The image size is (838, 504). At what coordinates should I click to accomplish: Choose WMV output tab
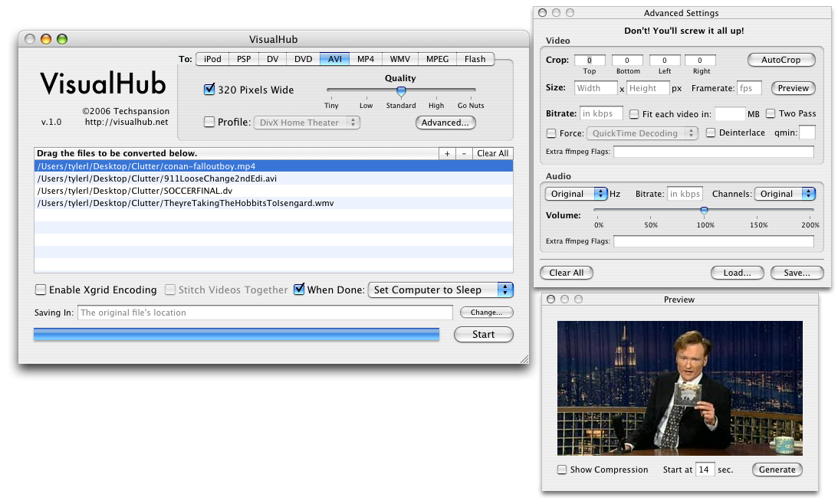pos(399,59)
